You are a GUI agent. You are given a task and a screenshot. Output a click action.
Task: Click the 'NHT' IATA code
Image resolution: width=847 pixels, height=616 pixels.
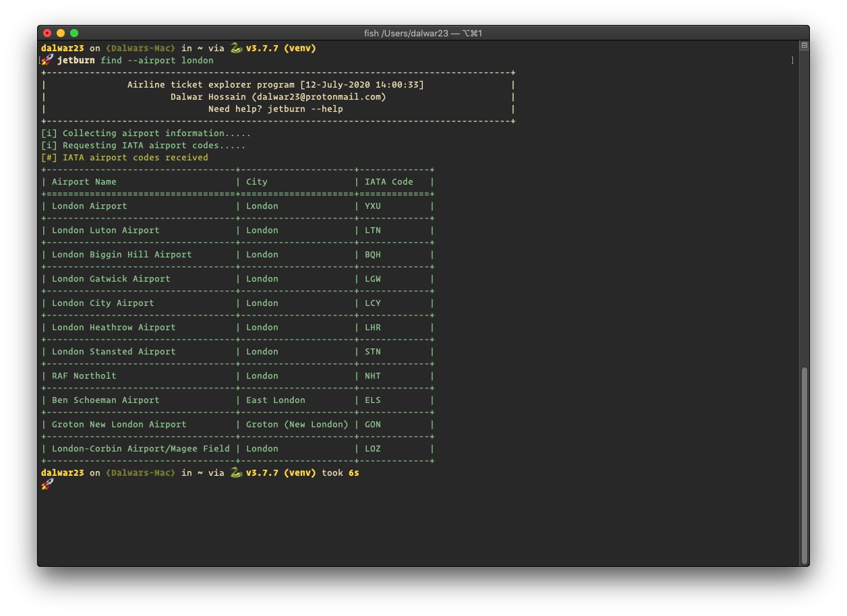pos(373,375)
